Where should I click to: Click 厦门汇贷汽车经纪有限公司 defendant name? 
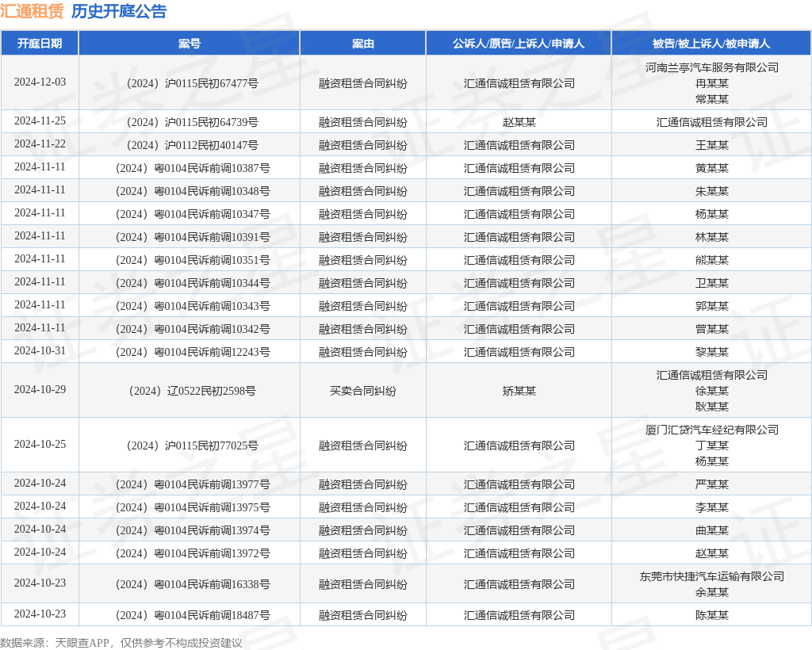[x=710, y=429]
